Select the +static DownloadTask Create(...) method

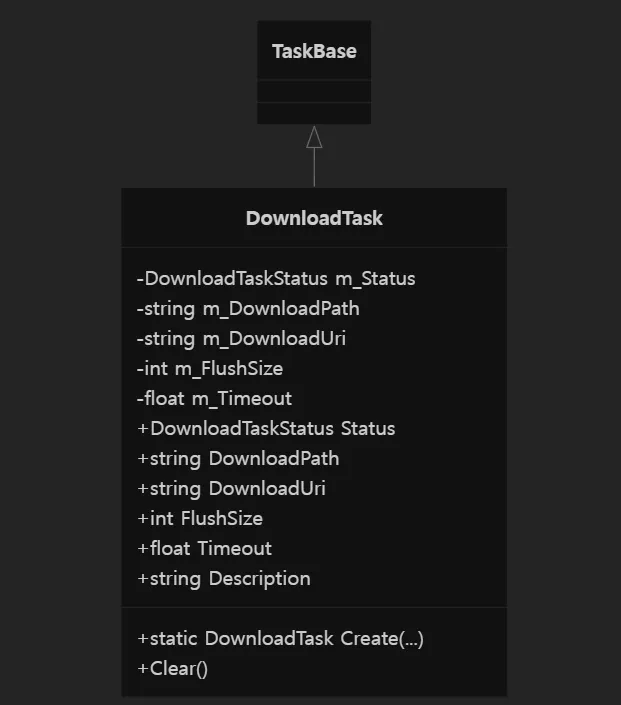click(281, 638)
